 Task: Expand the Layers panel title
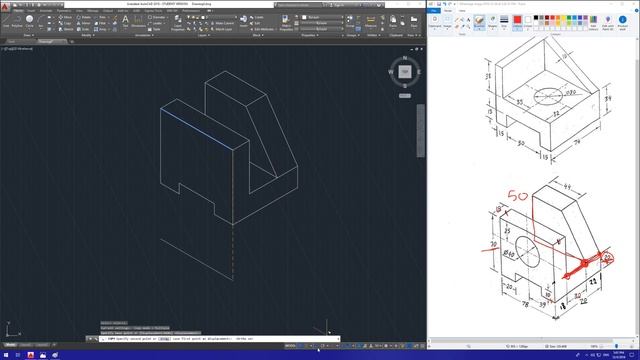[203, 35]
